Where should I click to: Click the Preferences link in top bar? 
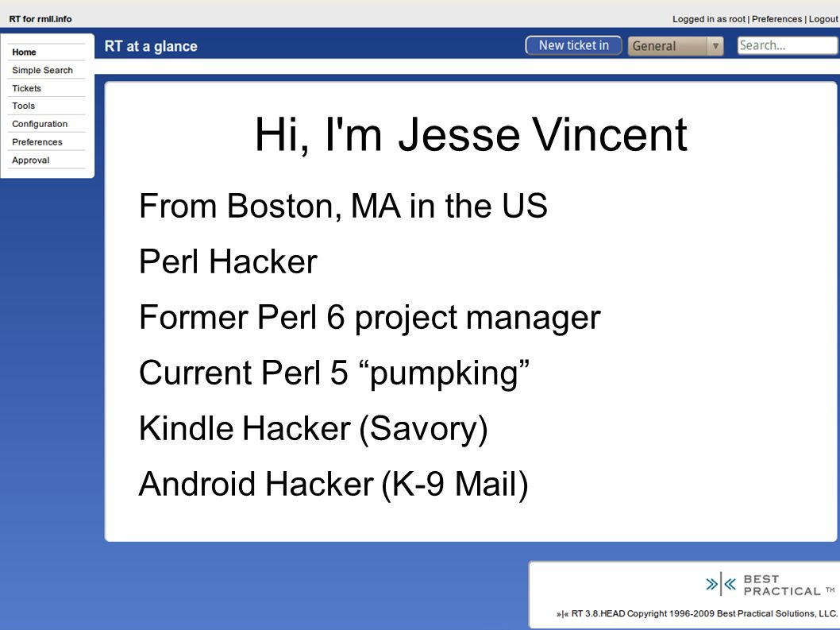[x=776, y=19]
